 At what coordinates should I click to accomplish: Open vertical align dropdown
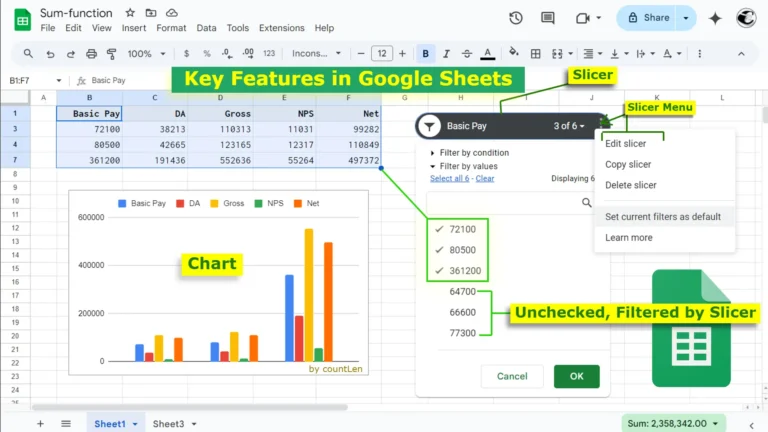pos(619,54)
